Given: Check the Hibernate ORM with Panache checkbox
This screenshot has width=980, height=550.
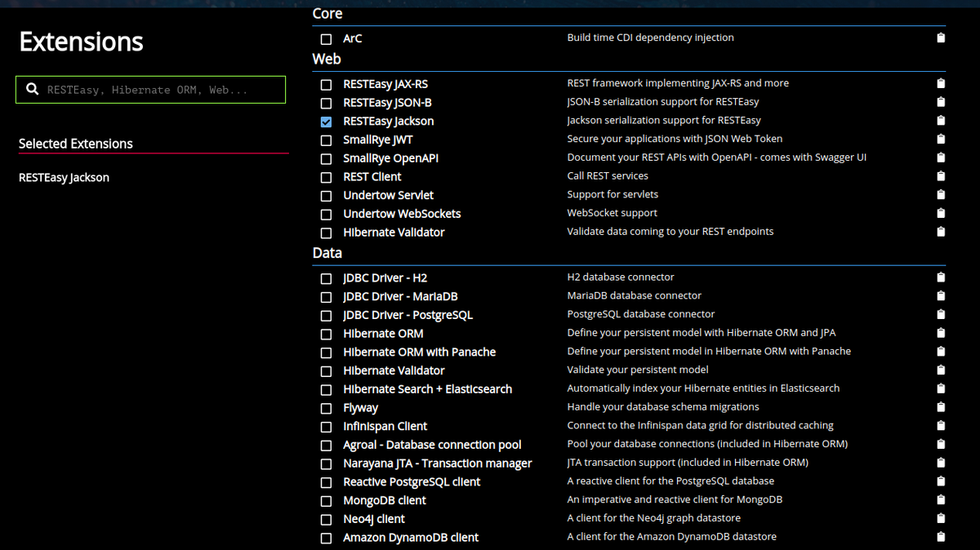Looking at the screenshot, I should (x=326, y=353).
